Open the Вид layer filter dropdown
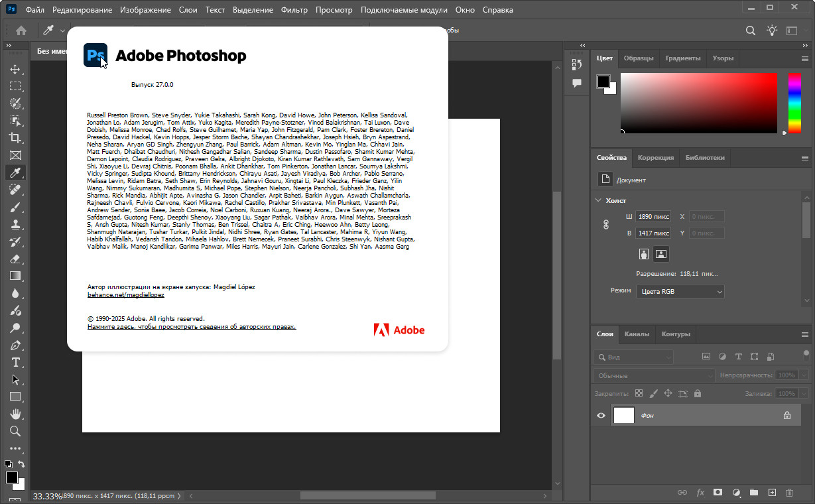 pyautogui.click(x=633, y=357)
